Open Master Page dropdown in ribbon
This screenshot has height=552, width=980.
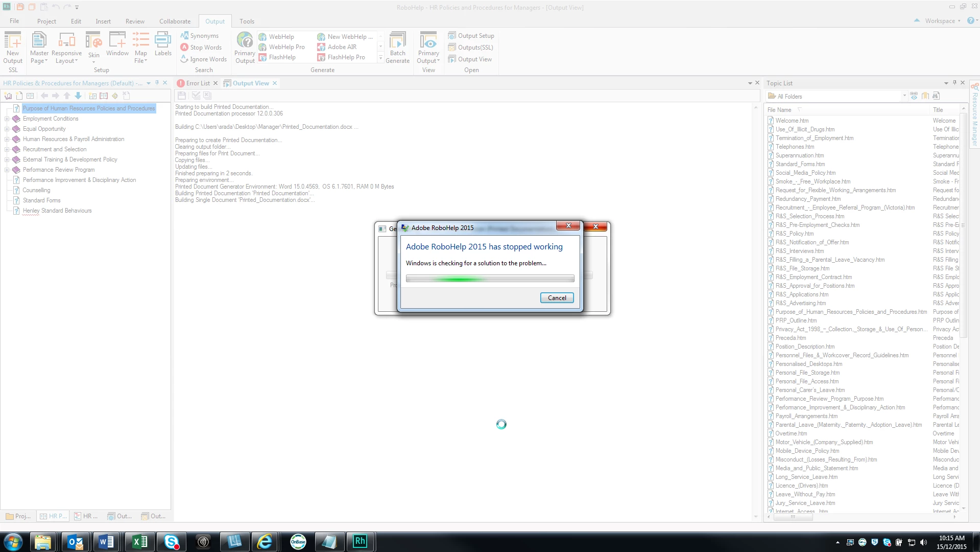(39, 48)
